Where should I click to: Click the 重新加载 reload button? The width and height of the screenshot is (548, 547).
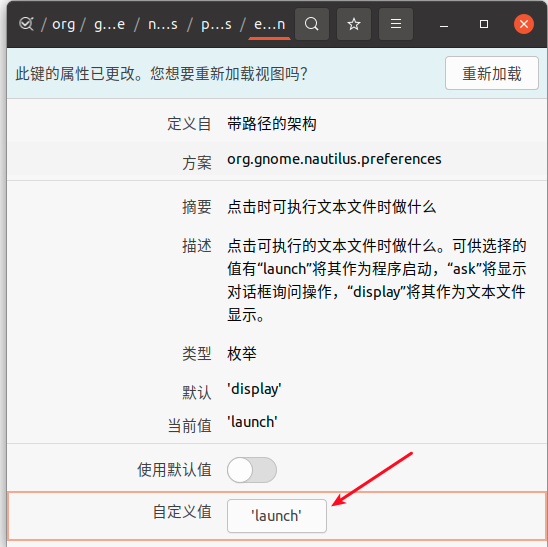(x=492, y=73)
